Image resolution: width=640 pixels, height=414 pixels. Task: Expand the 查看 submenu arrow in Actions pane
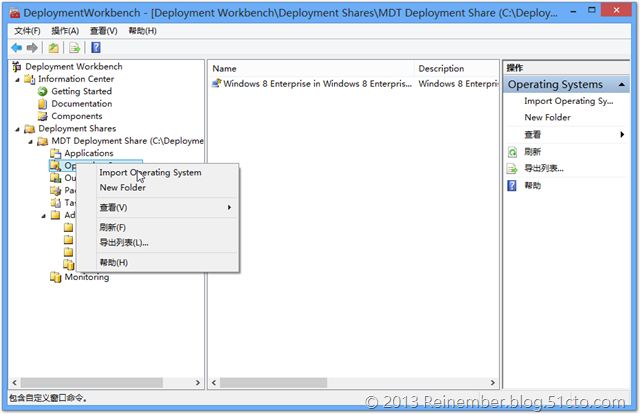pos(622,134)
